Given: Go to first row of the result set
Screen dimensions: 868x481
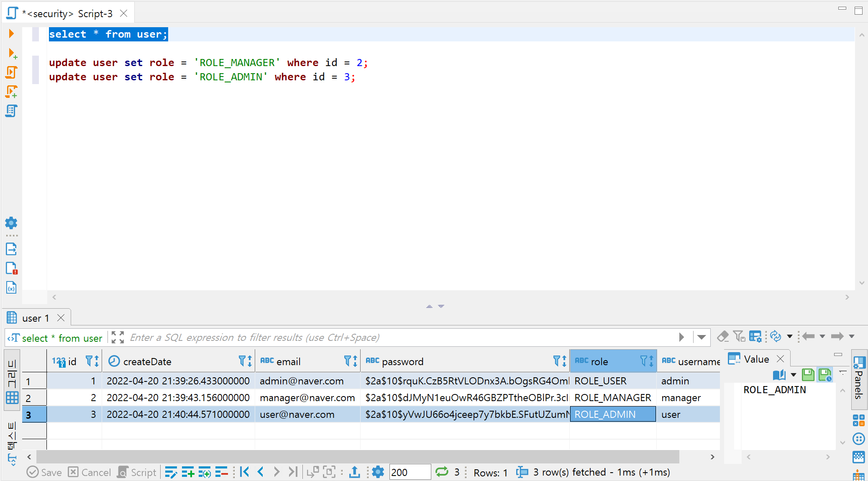Looking at the screenshot, I should coord(245,472).
